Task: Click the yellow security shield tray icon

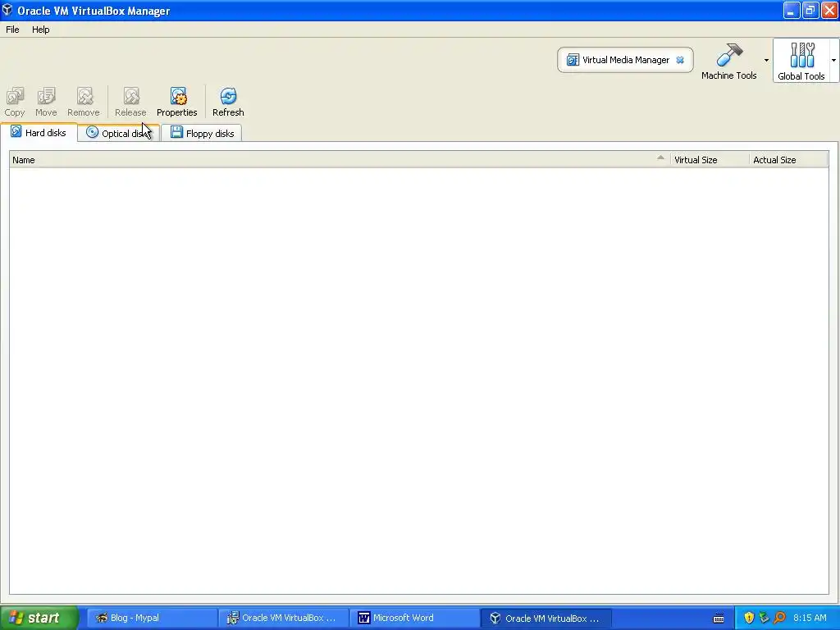Action: click(x=749, y=618)
